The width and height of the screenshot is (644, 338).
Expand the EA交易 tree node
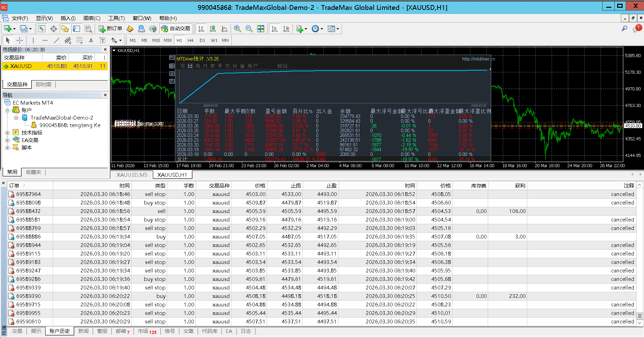point(7,140)
